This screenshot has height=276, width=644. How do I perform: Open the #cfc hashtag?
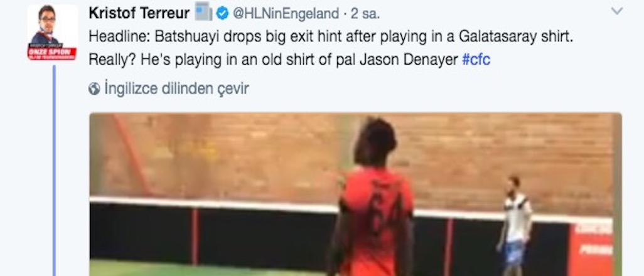pos(476,60)
